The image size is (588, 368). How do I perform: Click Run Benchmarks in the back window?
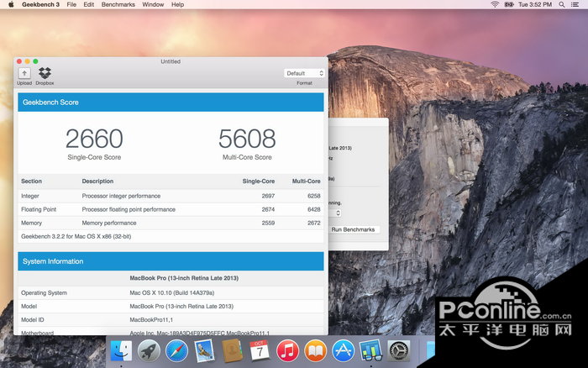(353, 229)
